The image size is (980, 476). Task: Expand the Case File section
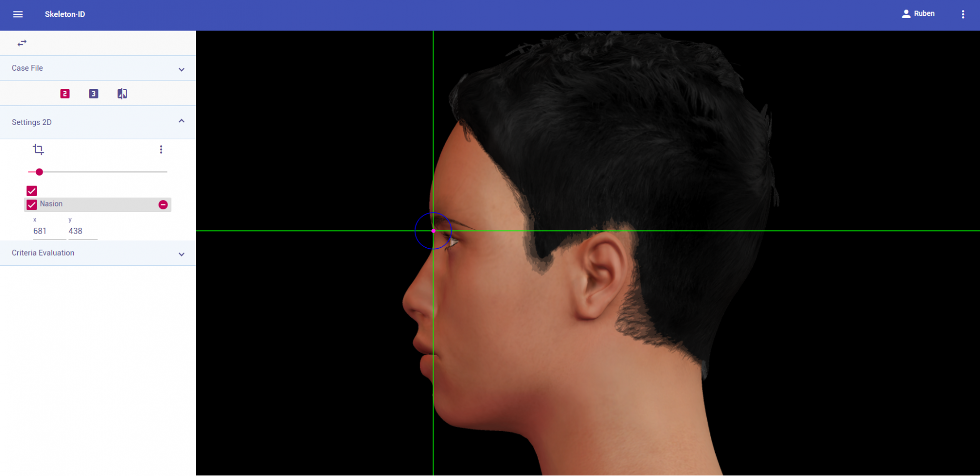181,69
